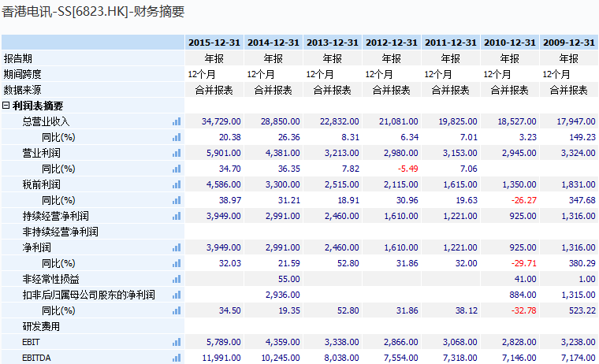Select EBIT value 5,789.00
The width and height of the screenshot is (599, 364).
tap(224, 342)
